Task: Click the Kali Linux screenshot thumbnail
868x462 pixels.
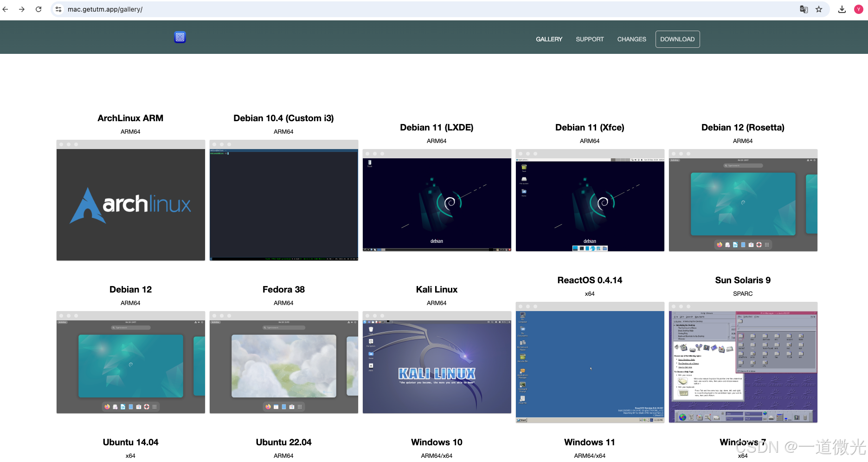Action: [437, 362]
